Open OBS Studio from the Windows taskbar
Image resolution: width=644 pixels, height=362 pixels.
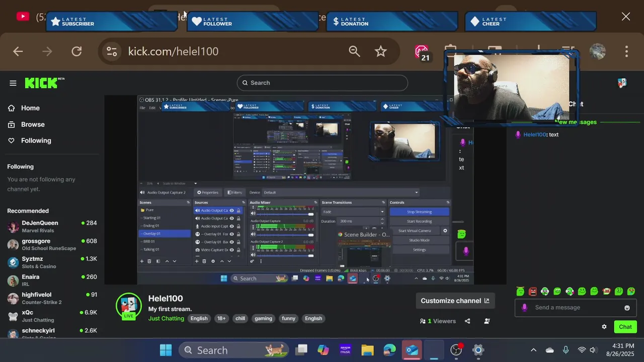click(456, 350)
